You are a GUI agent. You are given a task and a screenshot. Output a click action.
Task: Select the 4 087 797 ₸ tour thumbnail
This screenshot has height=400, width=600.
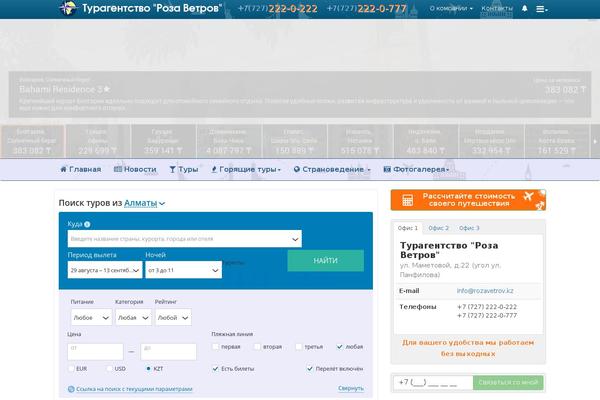(x=229, y=141)
